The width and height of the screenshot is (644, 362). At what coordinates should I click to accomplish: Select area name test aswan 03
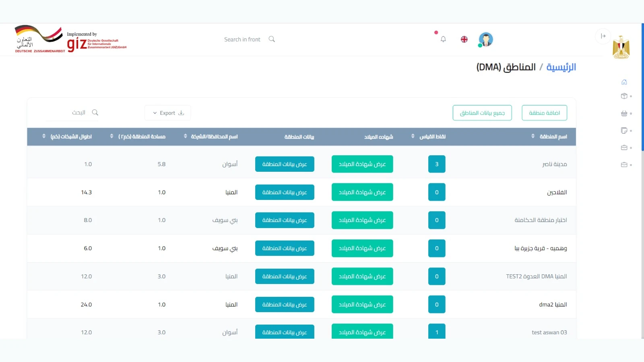(549, 332)
